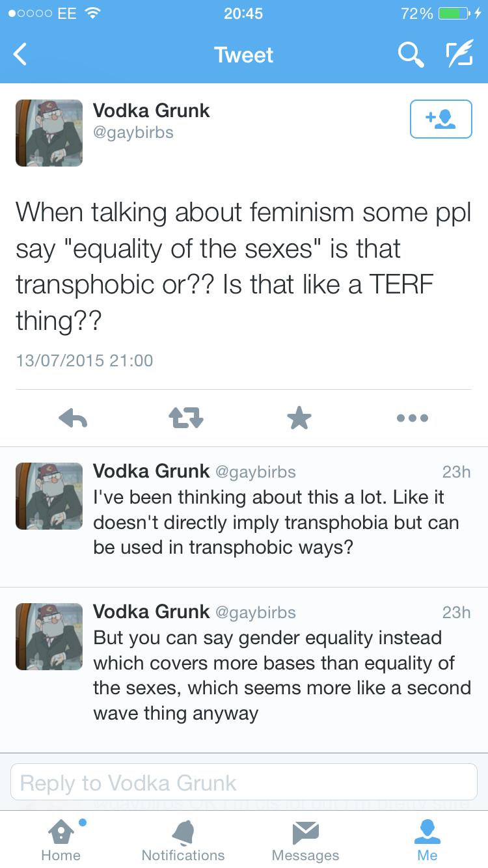Tap the Reply to Vodka Grunk field
The width and height of the screenshot is (488, 868).
[x=244, y=783]
